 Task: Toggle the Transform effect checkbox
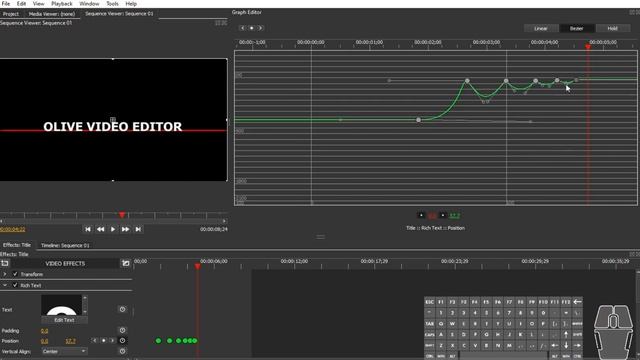click(x=15, y=274)
